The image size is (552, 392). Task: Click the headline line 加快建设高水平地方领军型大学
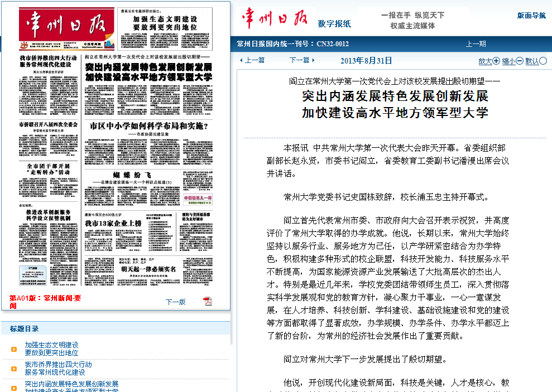tap(395, 113)
